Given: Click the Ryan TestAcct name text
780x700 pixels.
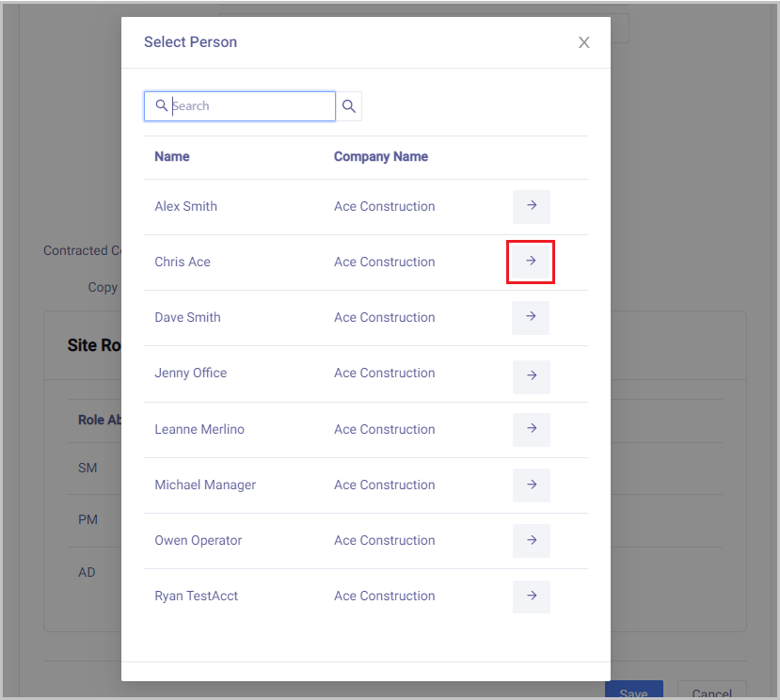Looking at the screenshot, I should click(x=196, y=596).
